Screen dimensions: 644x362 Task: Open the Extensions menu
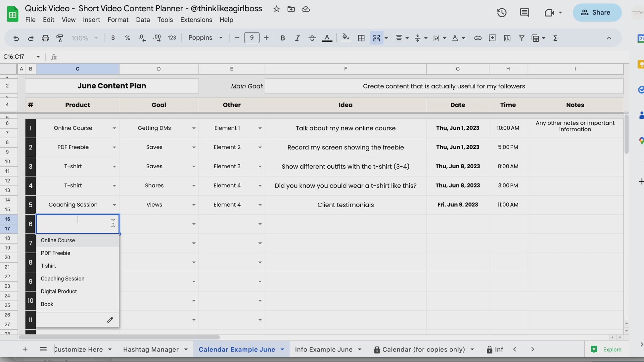[196, 20]
